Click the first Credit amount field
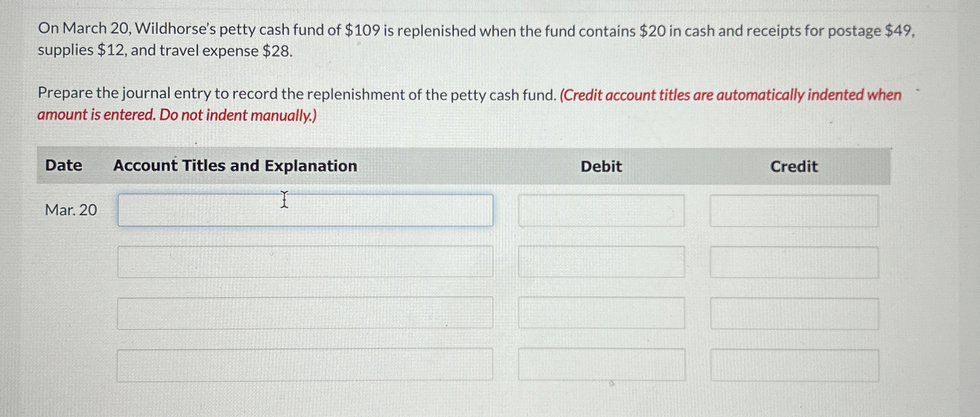 tap(794, 210)
